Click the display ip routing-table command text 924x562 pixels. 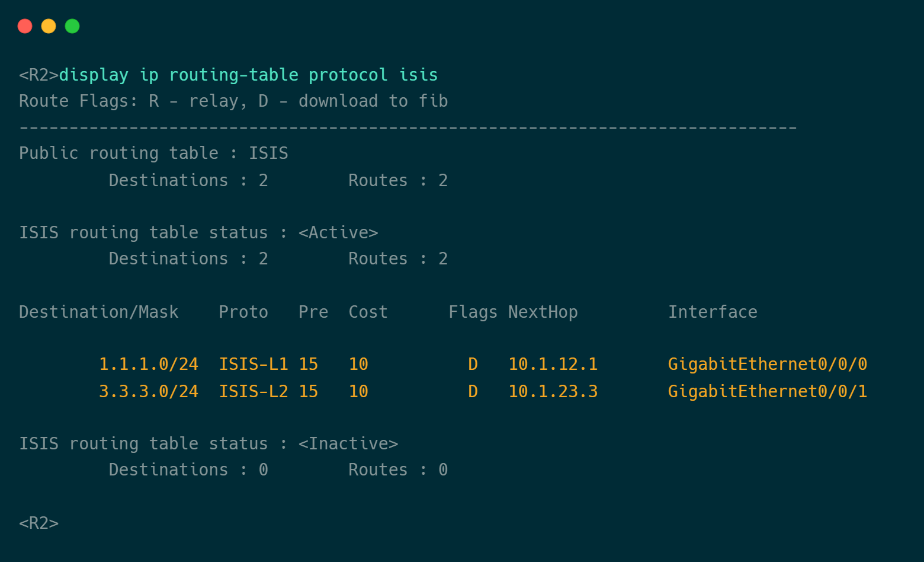pos(248,75)
